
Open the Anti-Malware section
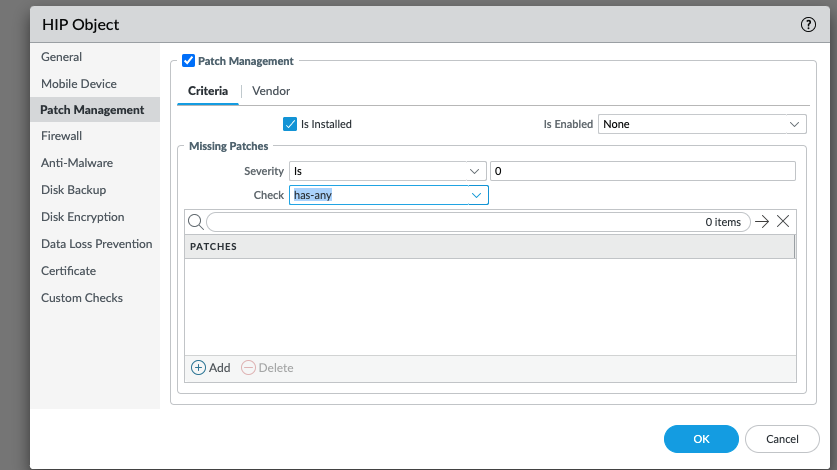click(x=77, y=163)
